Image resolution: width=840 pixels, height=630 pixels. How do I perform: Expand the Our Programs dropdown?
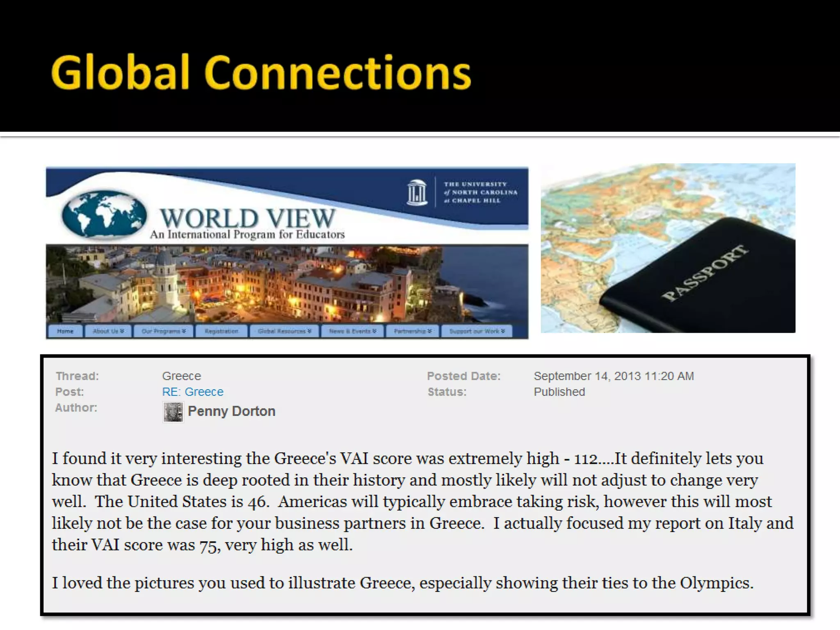click(x=164, y=331)
